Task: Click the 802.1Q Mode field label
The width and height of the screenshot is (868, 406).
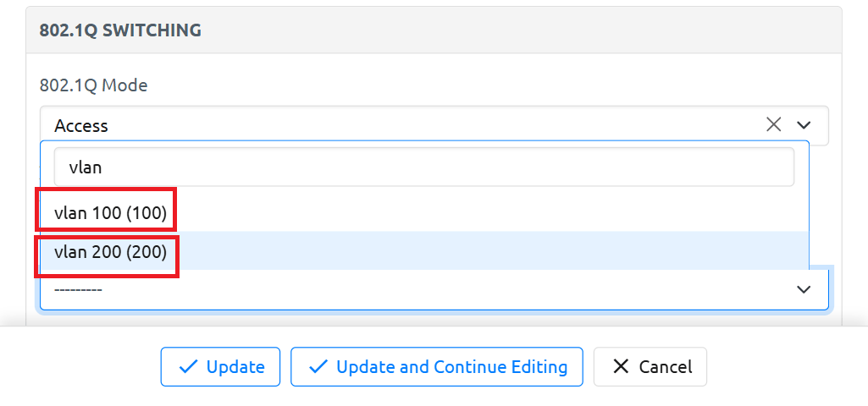Action: point(93,85)
